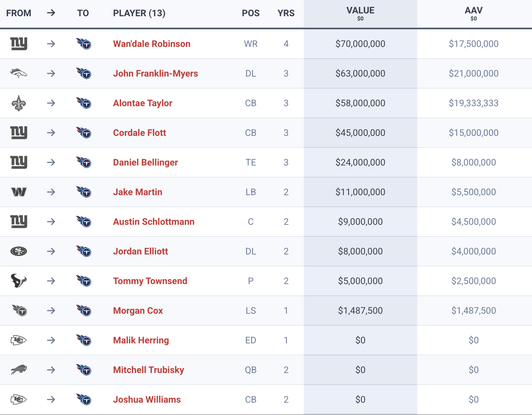Viewport: 532px width, 415px height.
Task: Click the Titans logo in Morgan Cox's TO column
Action: (x=84, y=311)
